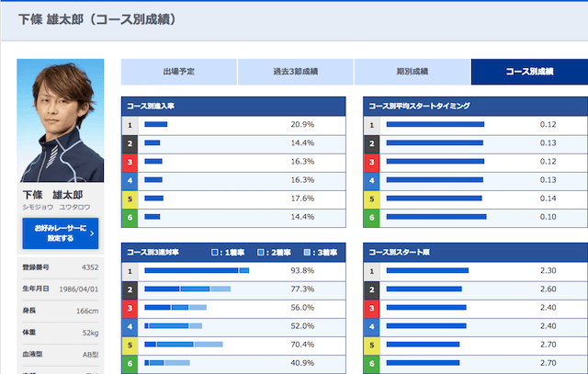The width and height of the screenshot is (588, 374).
Task: Open the 出場予定 tab
Action: (x=179, y=72)
